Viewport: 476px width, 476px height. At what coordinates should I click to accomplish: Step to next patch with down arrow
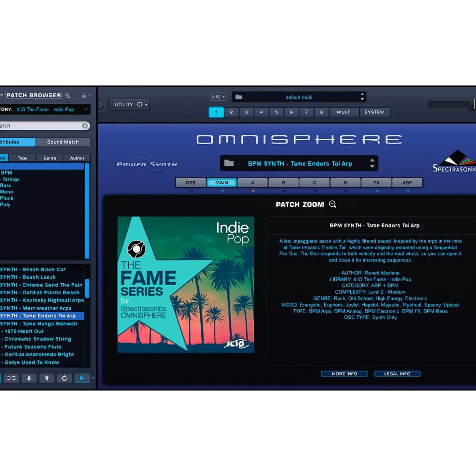coord(29,378)
